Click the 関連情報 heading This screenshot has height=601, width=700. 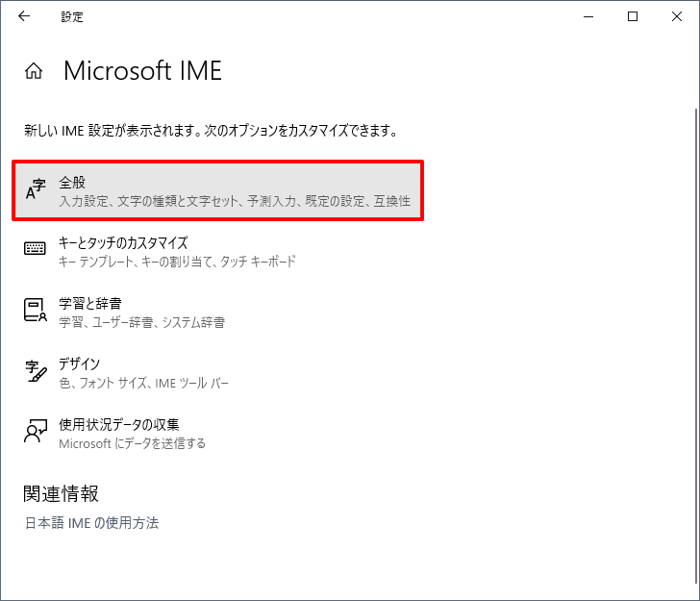62,493
